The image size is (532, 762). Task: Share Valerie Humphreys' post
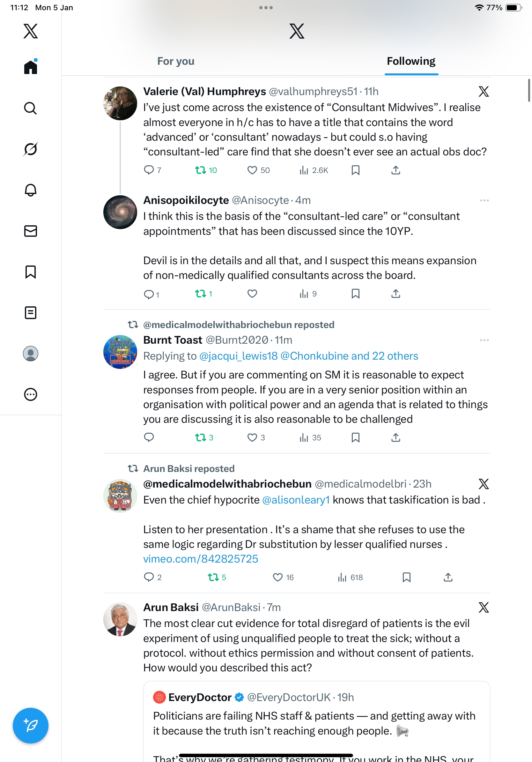(x=396, y=170)
